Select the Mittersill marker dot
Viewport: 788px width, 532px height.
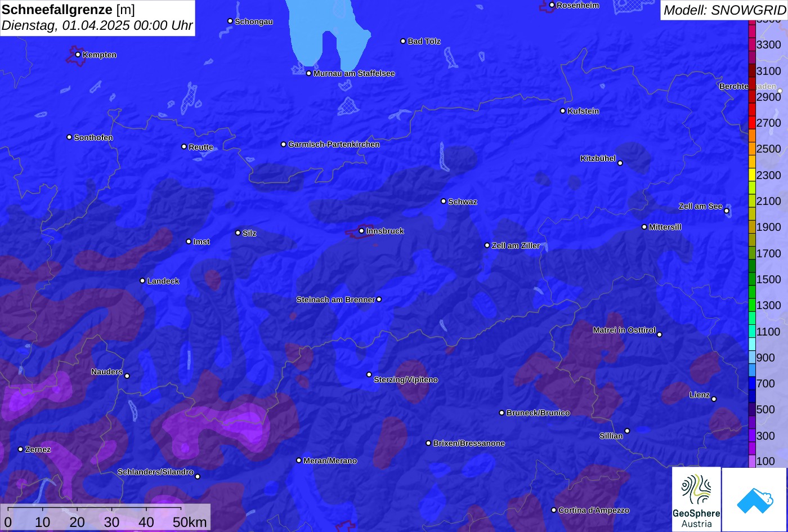coord(644,227)
